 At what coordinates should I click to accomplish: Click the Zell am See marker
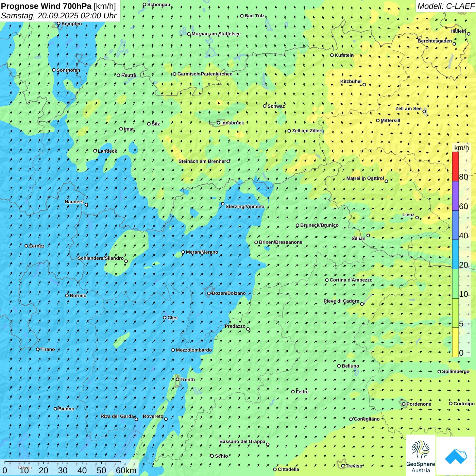point(424,112)
